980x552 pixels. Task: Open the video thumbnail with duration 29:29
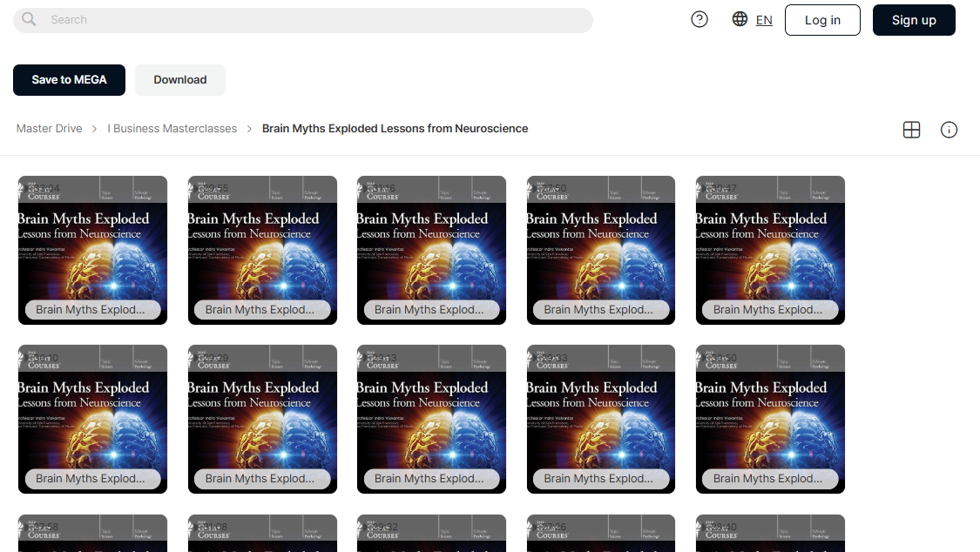pyautogui.click(x=262, y=419)
